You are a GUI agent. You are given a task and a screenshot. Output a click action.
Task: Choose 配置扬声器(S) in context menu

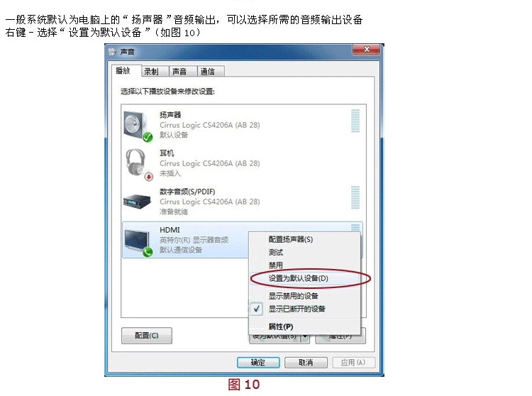(x=291, y=239)
